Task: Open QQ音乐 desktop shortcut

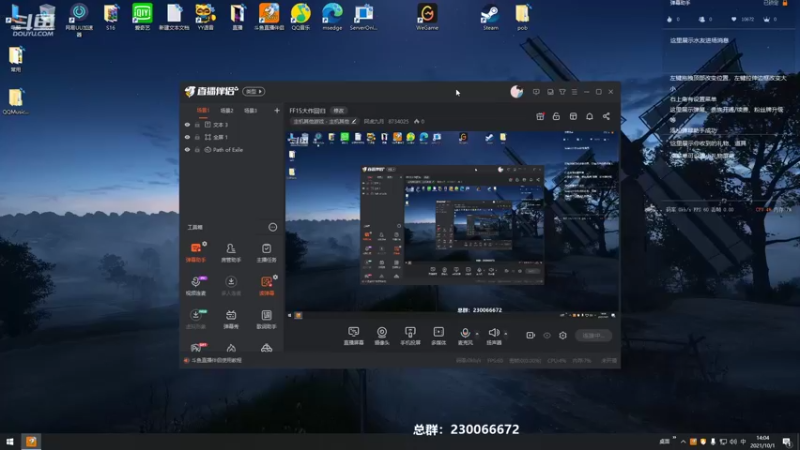Action: [301, 17]
